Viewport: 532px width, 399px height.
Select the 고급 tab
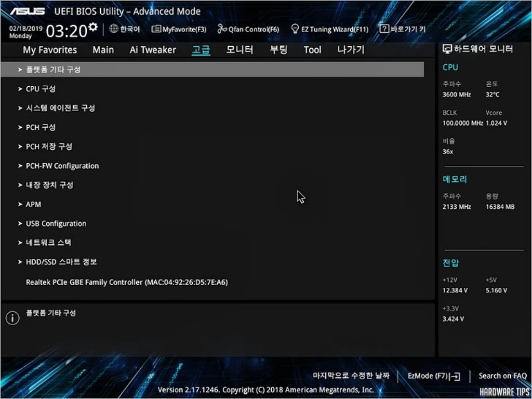point(201,50)
